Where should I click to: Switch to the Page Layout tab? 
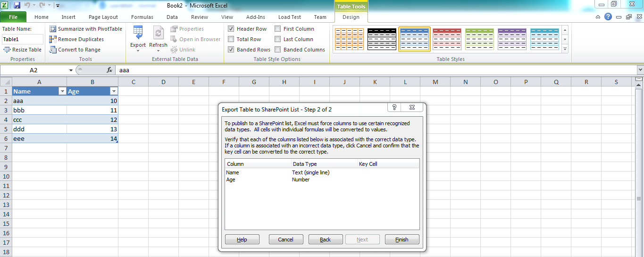click(x=103, y=17)
